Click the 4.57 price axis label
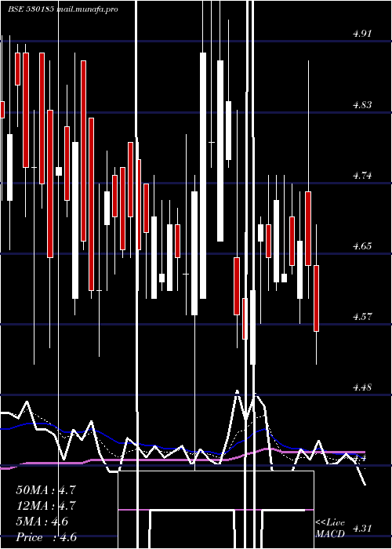 362,317
